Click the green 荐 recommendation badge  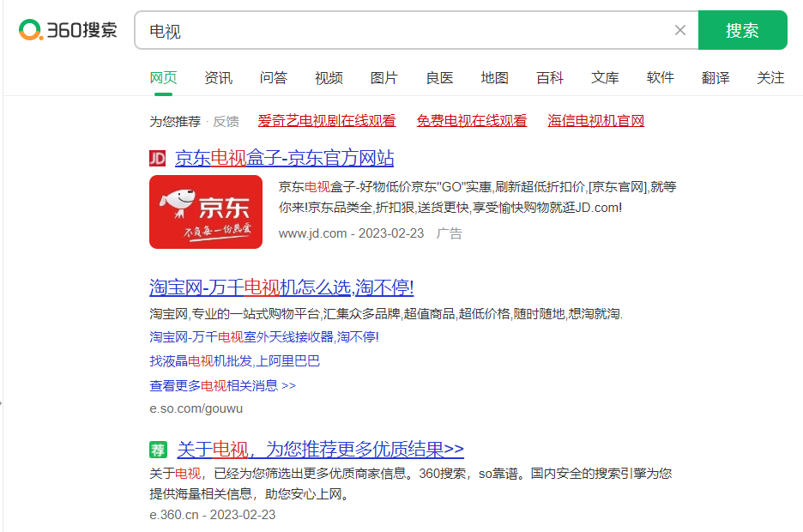tap(157, 449)
